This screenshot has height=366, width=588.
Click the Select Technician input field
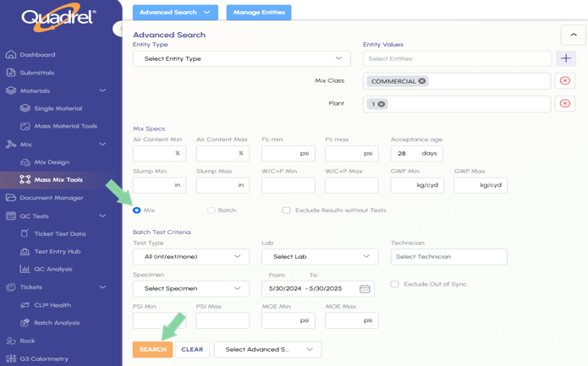click(x=448, y=256)
